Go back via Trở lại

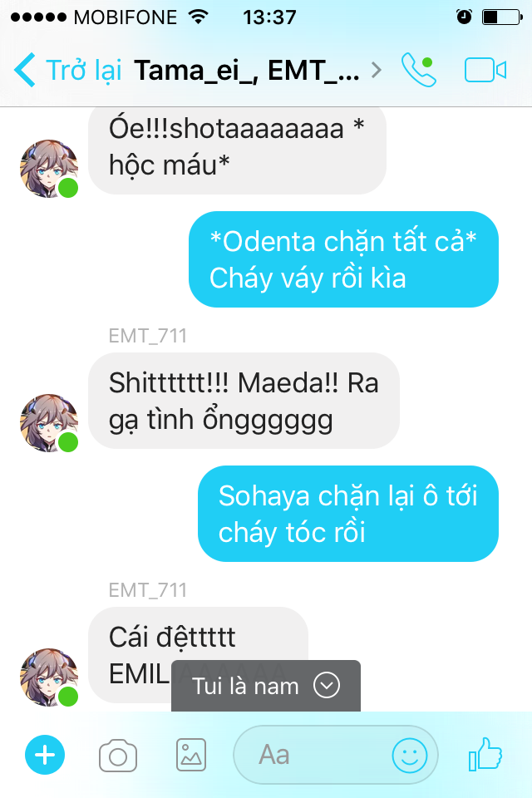pyautogui.click(x=83, y=70)
